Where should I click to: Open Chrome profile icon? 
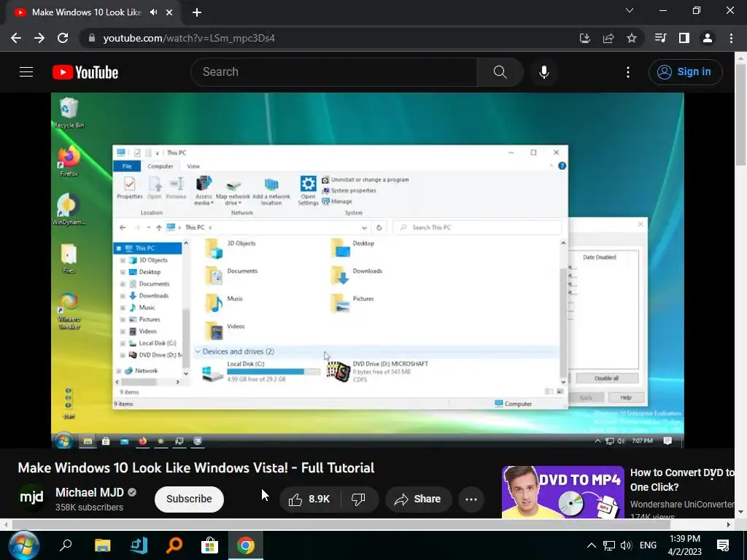(708, 38)
